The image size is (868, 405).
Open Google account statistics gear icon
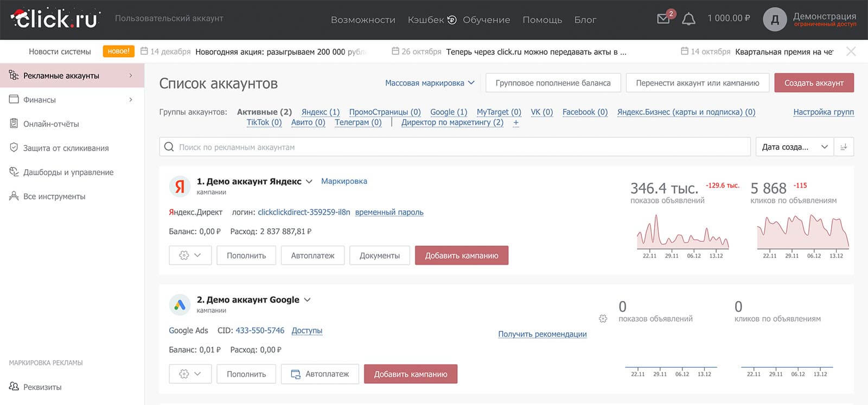(x=603, y=319)
